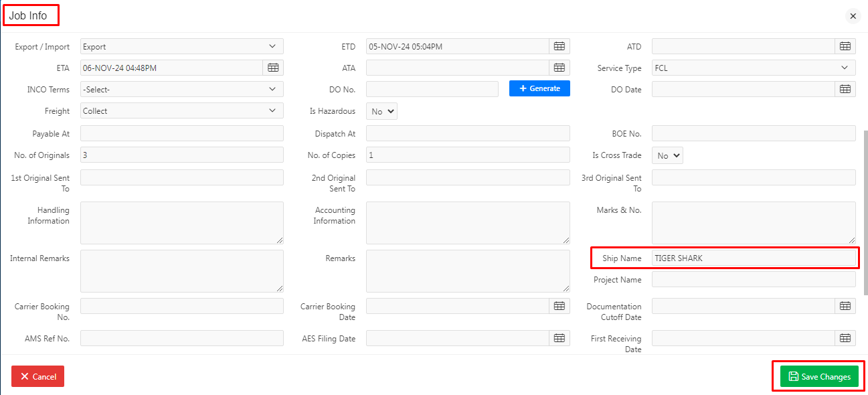Focus the ETA date field

[171, 68]
